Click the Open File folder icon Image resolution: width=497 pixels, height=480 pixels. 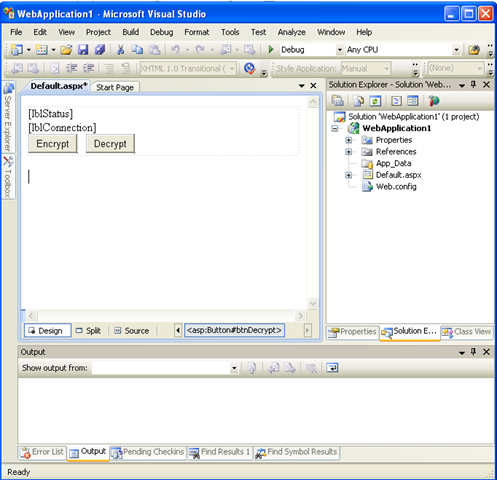(66, 50)
